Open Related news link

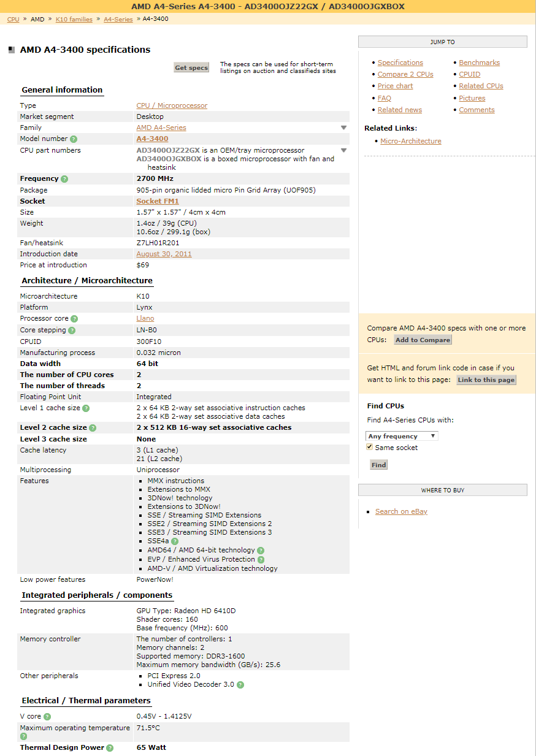click(x=400, y=110)
